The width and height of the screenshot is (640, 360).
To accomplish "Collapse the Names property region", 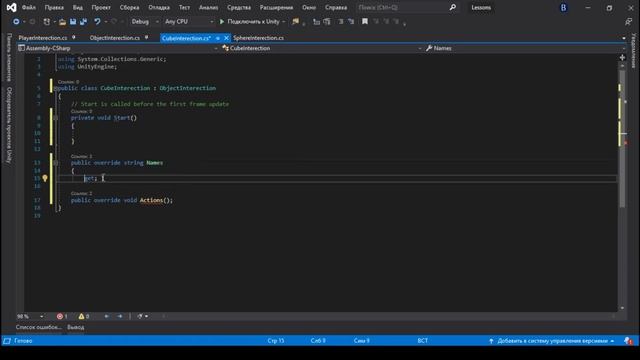I will click(56, 163).
